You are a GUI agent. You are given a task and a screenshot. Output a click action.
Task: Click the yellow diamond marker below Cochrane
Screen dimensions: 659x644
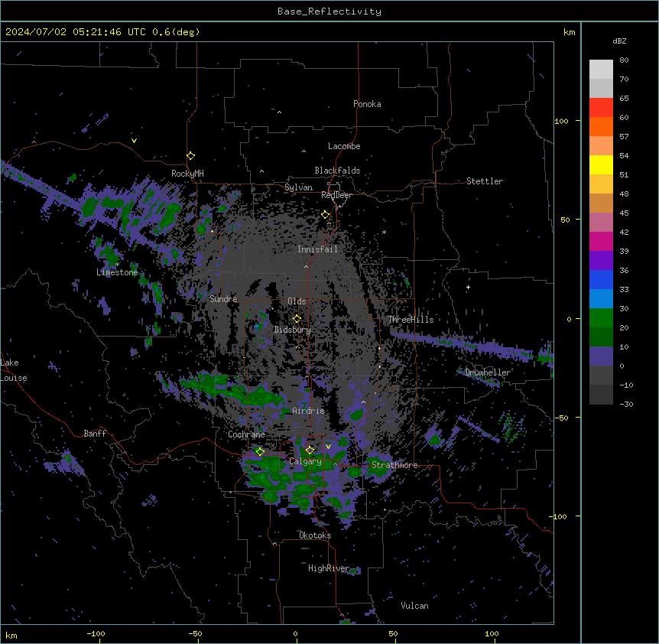pos(260,452)
